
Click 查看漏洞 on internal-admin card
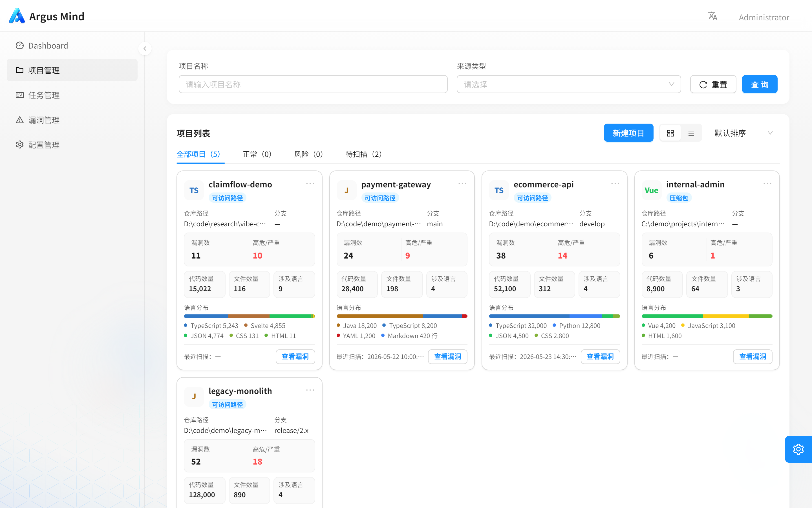753,356
